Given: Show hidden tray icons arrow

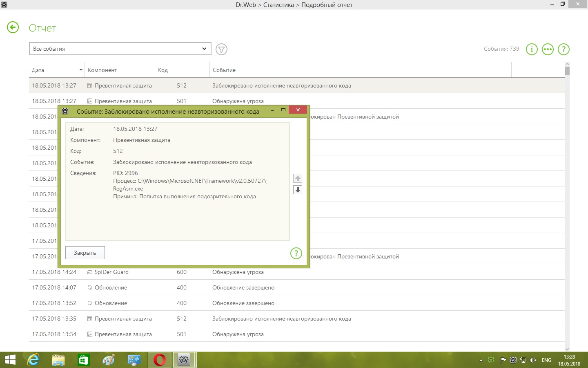Looking at the screenshot, I should [481, 360].
